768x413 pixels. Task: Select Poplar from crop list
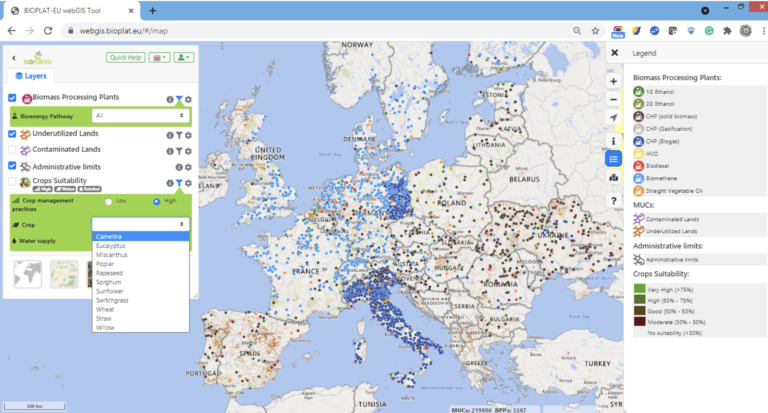(141, 264)
